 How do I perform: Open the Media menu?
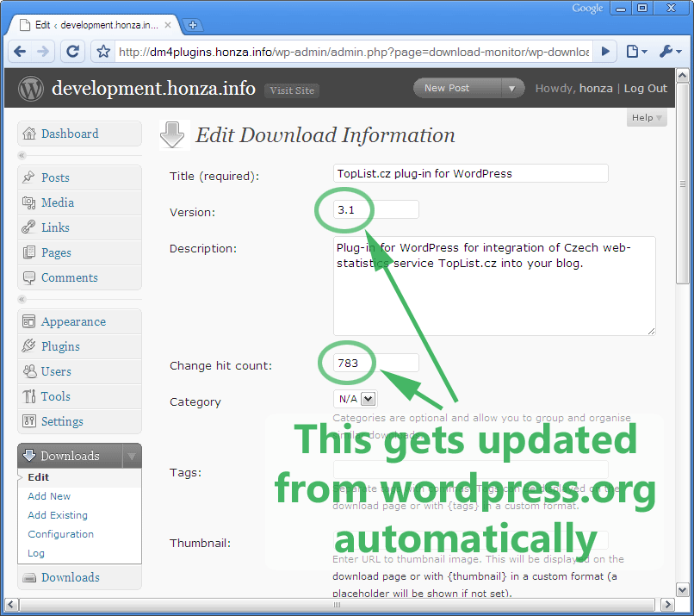58,202
